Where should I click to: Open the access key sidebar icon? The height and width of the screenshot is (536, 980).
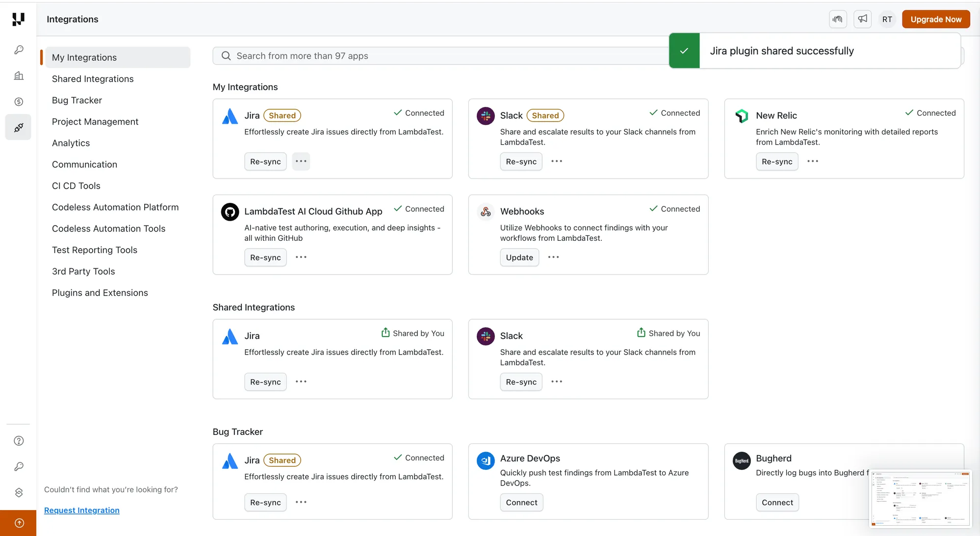click(19, 466)
